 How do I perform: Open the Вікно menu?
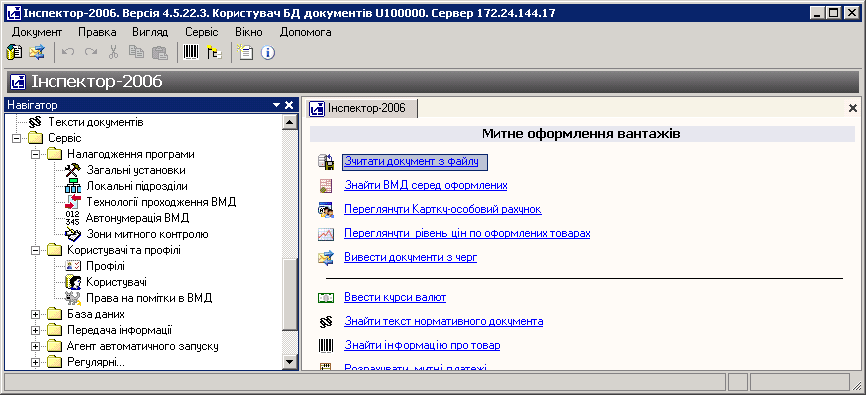tap(249, 32)
